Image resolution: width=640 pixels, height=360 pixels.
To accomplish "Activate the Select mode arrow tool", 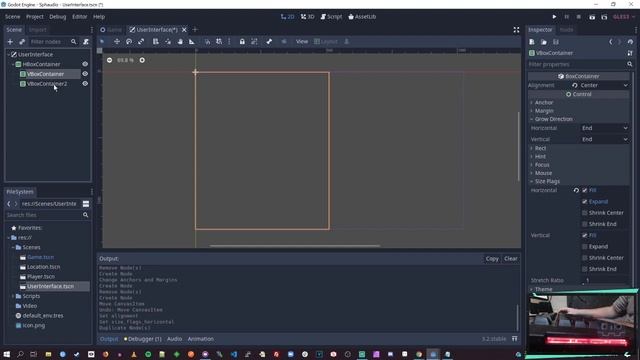I will tap(102, 42).
